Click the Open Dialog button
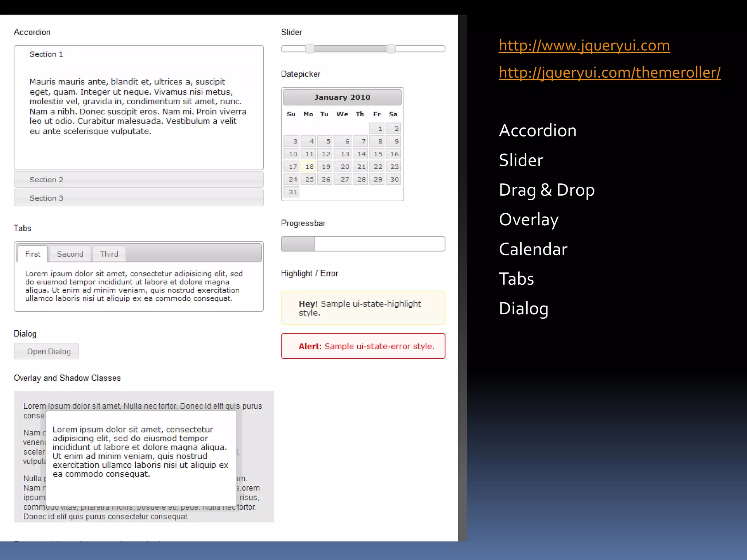 (x=46, y=351)
